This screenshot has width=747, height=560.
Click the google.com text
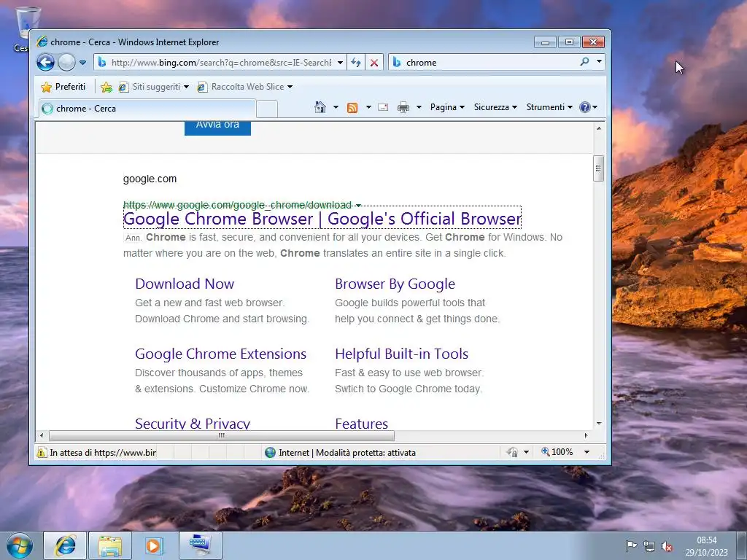pos(150,179)
